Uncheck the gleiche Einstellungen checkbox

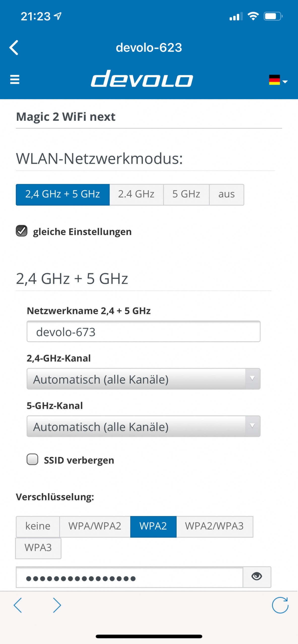click(x=22, y=231)
